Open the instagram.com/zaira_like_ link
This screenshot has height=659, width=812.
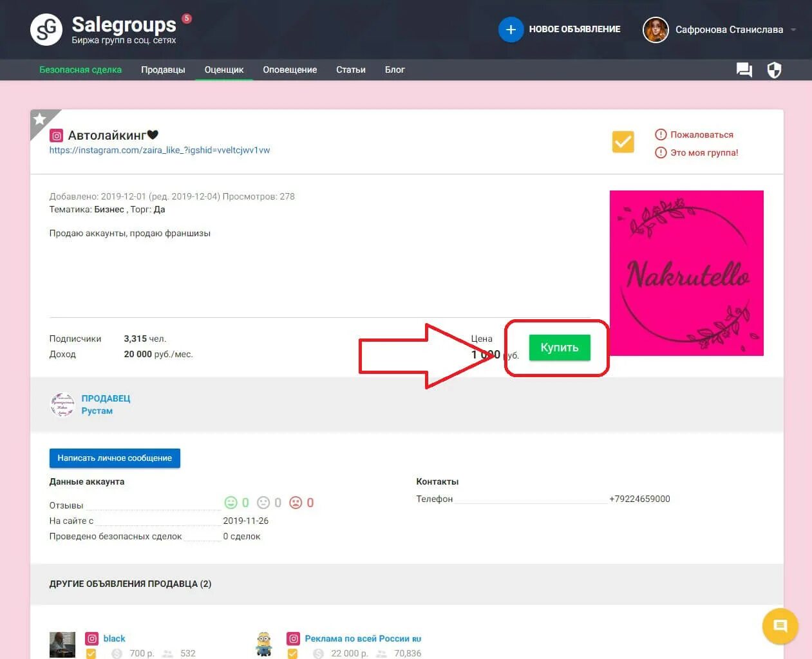160,150
